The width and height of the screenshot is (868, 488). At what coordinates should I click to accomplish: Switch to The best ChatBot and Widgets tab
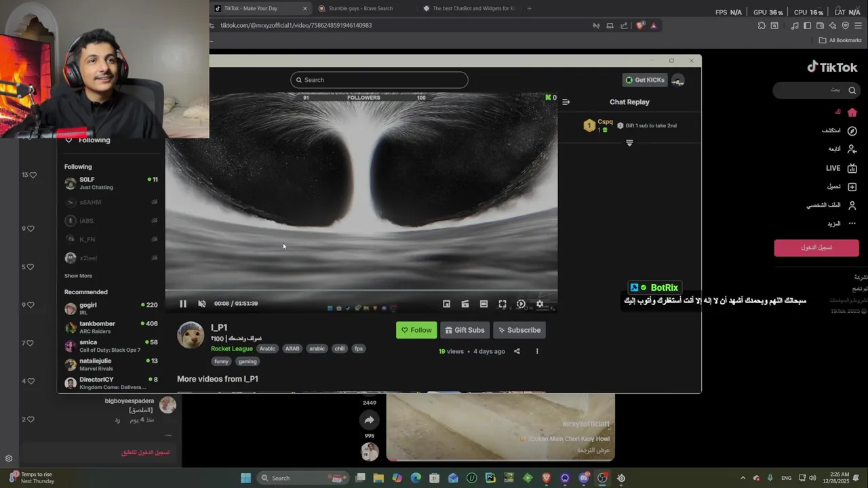click(469, 9)
